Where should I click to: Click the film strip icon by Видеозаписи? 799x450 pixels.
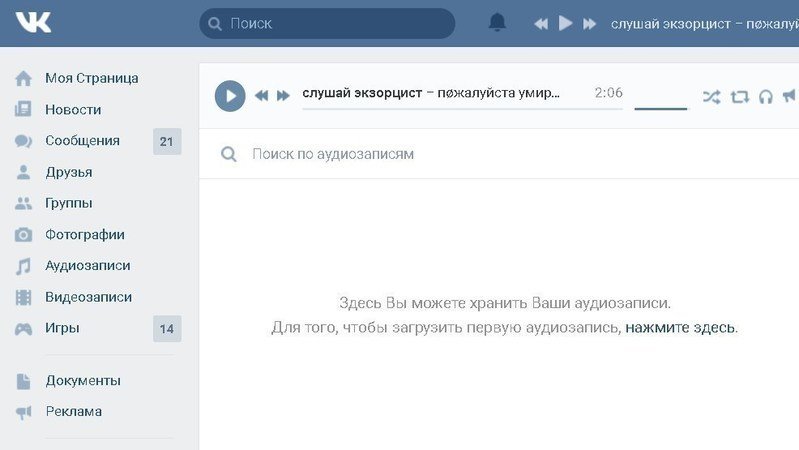click(23, 297)
